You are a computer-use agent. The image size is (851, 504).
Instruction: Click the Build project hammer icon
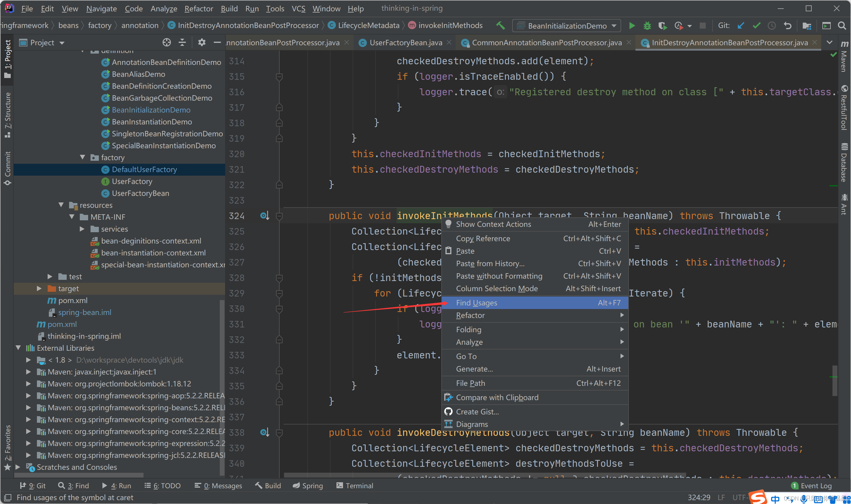pyautogui.click(x=501, y=26)
